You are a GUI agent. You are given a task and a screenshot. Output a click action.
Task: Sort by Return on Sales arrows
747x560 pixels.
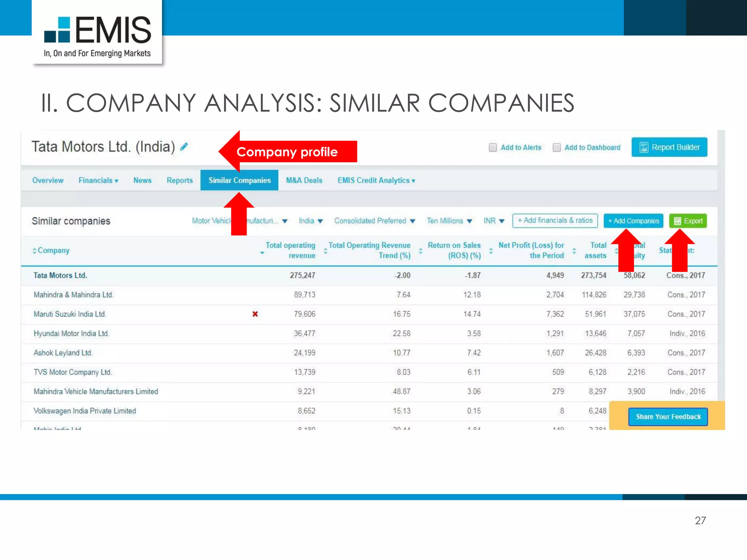pyautogui.click(x=420, y=250)
